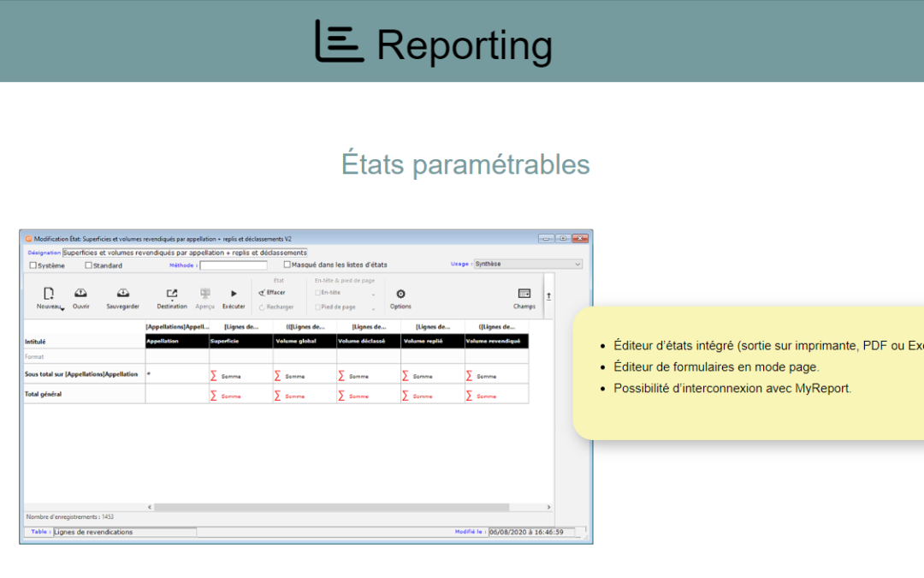Viewport: 924px width, 578px height.
Task: Click Volume global sum icon in Sous total row
Action: point(277,376)
